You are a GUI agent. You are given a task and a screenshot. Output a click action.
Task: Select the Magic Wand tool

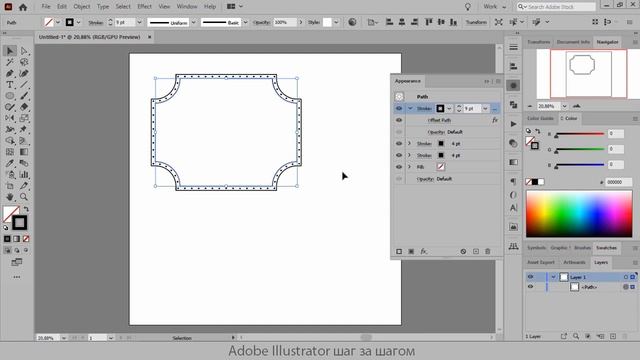10,62
